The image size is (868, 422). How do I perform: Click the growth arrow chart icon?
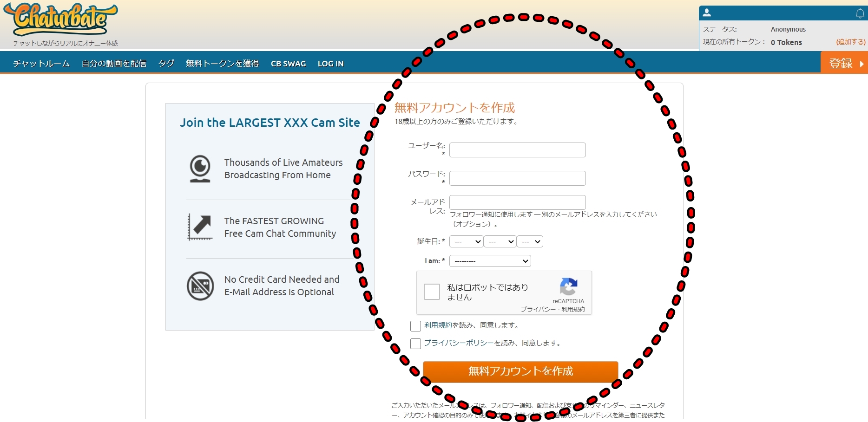(200, 227)
